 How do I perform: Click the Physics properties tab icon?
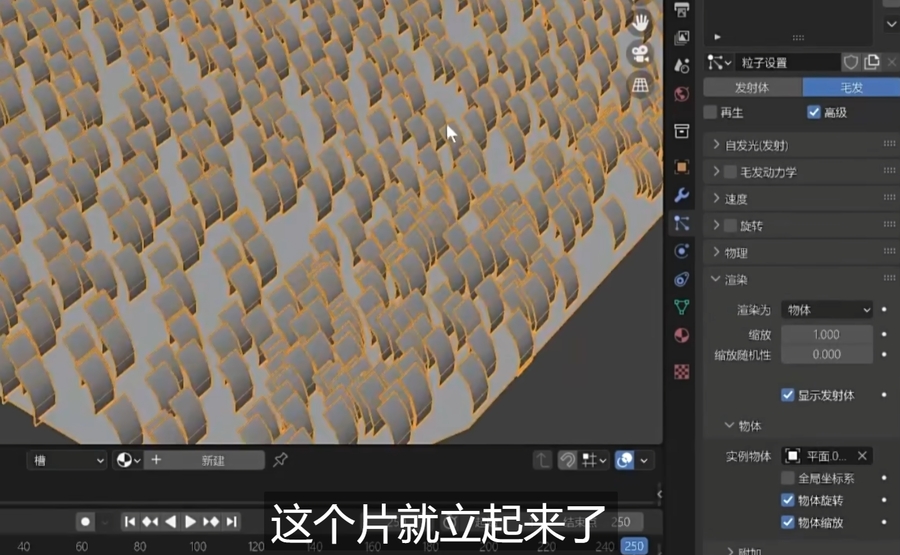pos(682,251)
